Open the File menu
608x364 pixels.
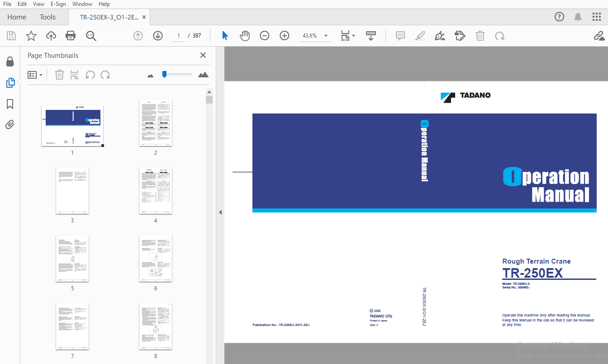coord(7,4)
